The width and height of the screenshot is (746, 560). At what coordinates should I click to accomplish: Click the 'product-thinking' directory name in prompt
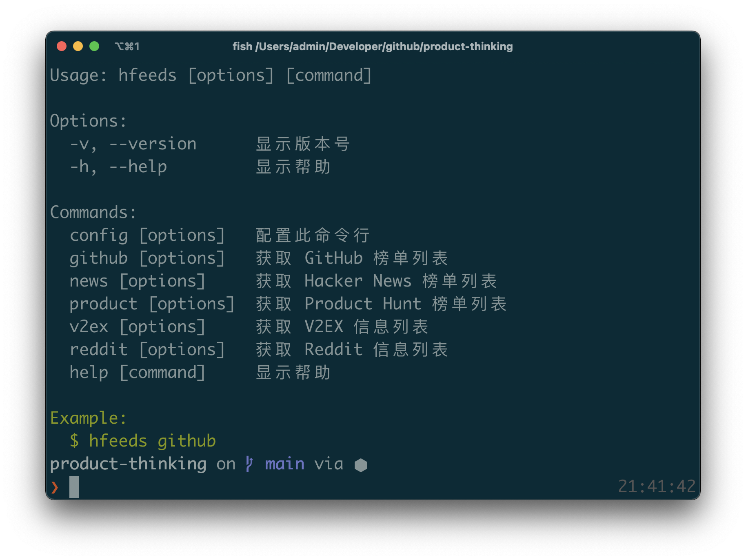tap(128, 464)
